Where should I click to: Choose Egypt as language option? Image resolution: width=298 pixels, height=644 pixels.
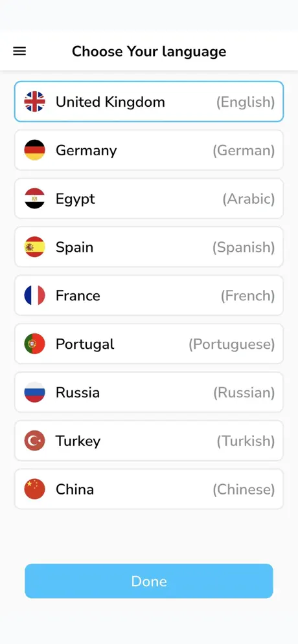(149, 198)
